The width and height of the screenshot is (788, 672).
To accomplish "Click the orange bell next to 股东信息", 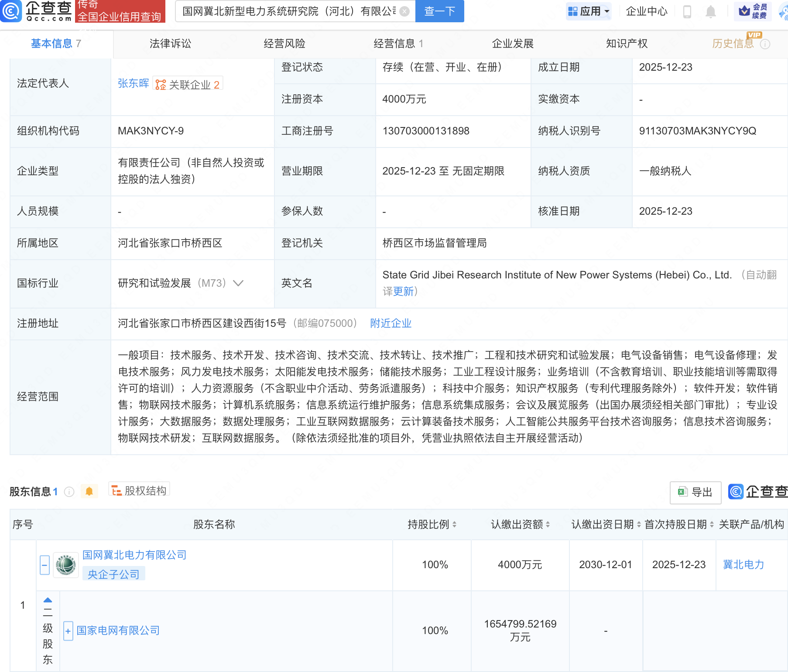I will click(89, 491).
